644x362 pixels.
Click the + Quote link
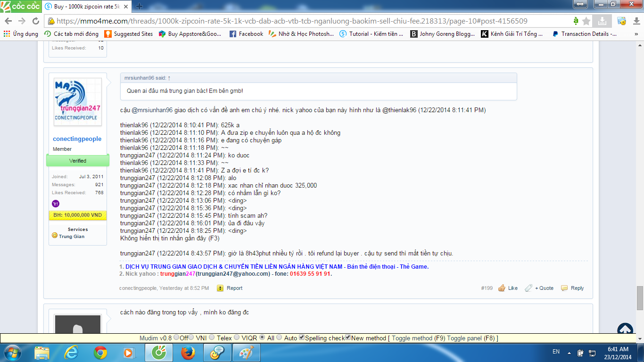coord(544,288)
